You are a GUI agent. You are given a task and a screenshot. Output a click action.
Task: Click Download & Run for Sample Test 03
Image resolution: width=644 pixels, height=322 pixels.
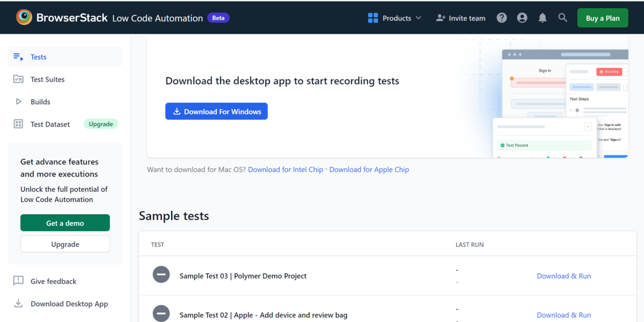point(564,276)
